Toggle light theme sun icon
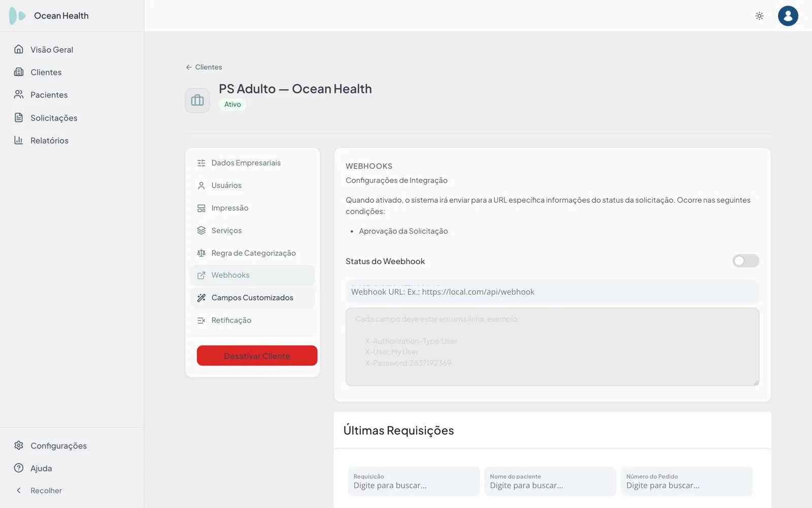 [x=759, y=16]
